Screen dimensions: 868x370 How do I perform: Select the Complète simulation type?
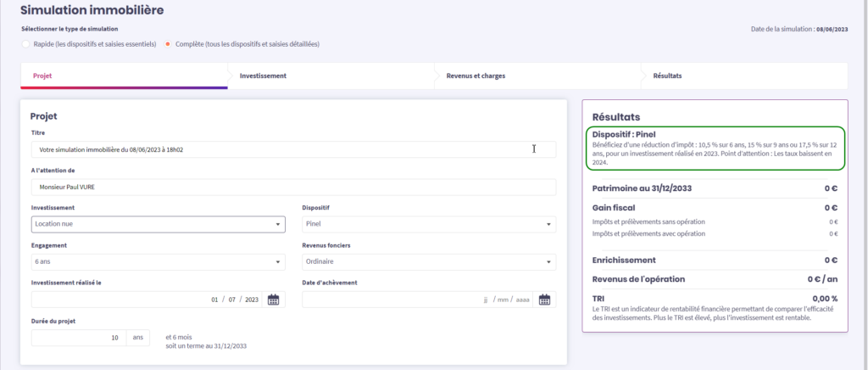(x=168, y=44)
